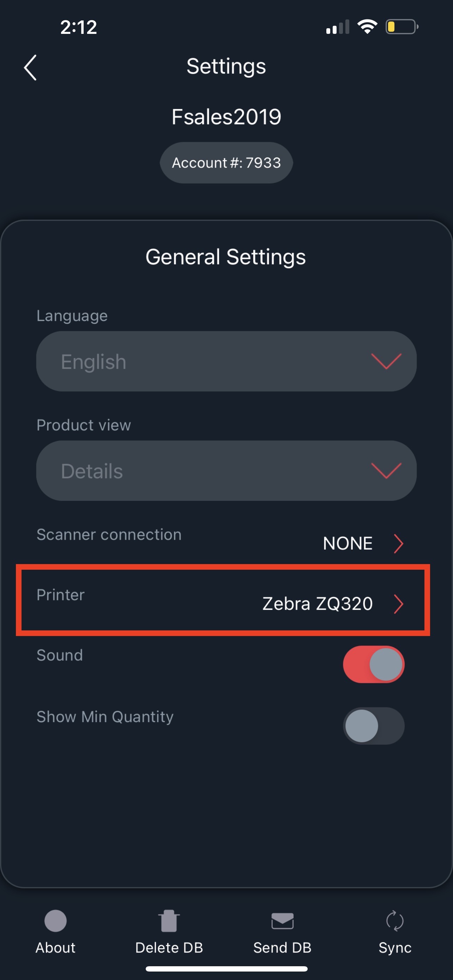
Task: Open Scanner connection NONE chevron
Action: coord(398,543)
